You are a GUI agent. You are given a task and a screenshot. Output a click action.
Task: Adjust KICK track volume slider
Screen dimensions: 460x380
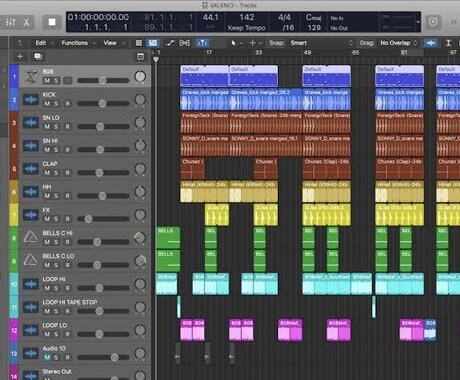point(103,104)
